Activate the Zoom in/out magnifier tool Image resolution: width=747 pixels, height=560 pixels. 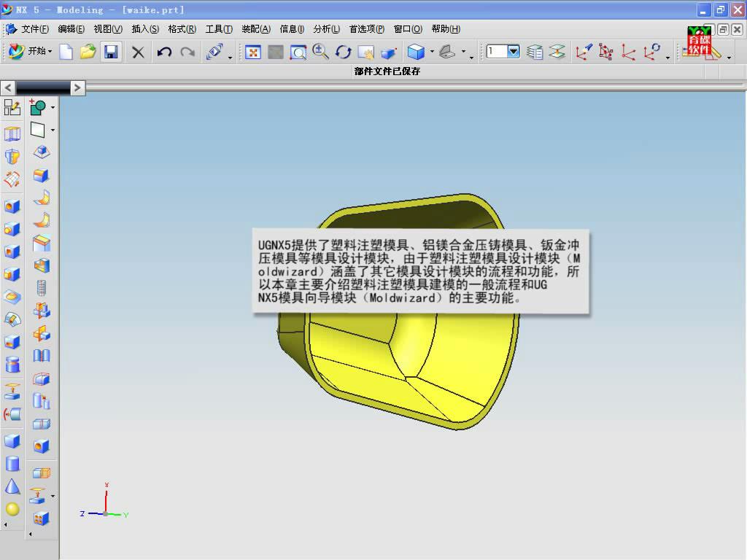(x=321, y=52)
